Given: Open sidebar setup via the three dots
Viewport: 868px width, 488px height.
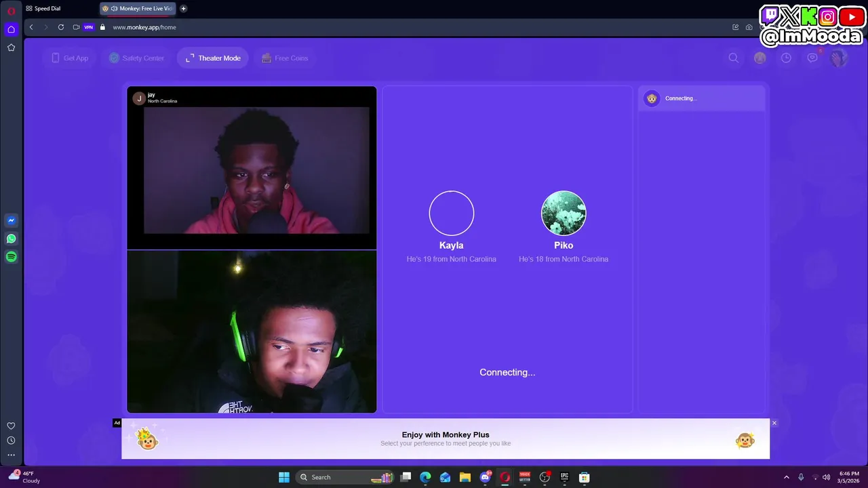Looking at the screenshot, I should pos(11,455).
